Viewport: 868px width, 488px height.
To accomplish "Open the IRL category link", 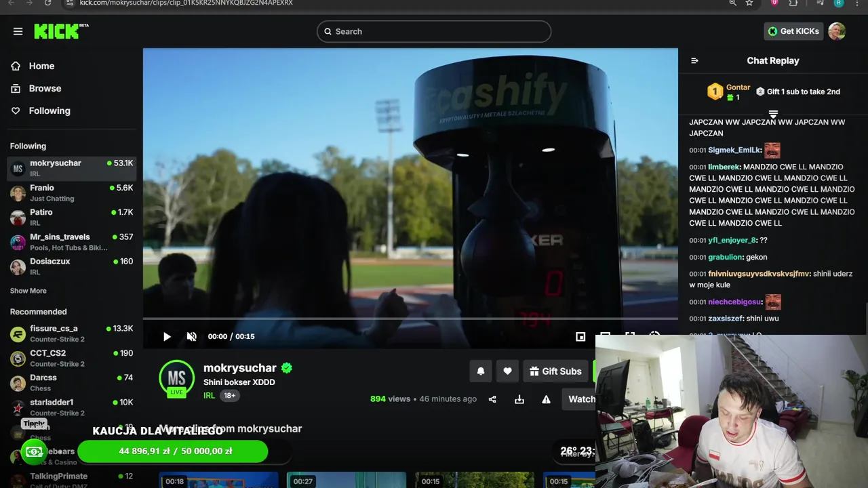I will click(209, 396).
